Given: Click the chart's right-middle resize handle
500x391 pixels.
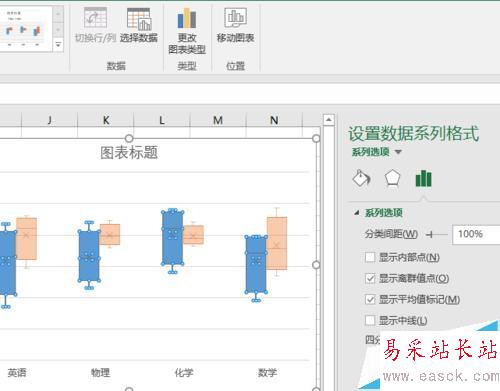Looking at the screenshot, I should tap(316, 265).
